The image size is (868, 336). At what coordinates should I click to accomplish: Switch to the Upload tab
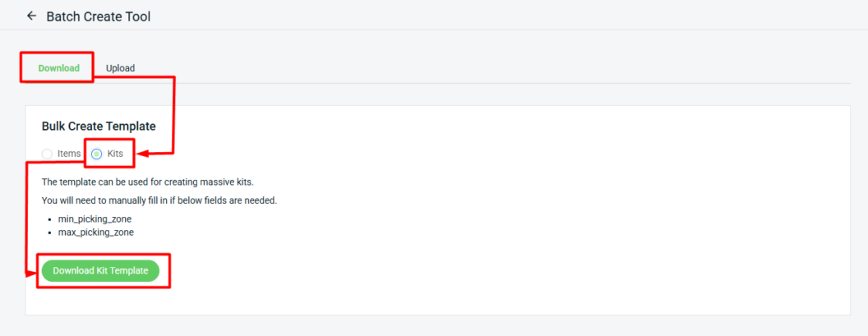pos(120,68)
